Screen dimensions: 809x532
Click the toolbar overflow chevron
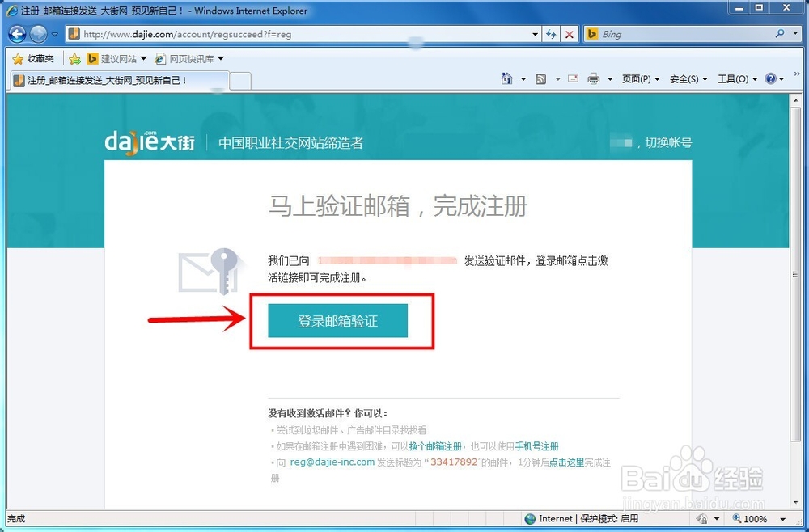pos(798,74)
